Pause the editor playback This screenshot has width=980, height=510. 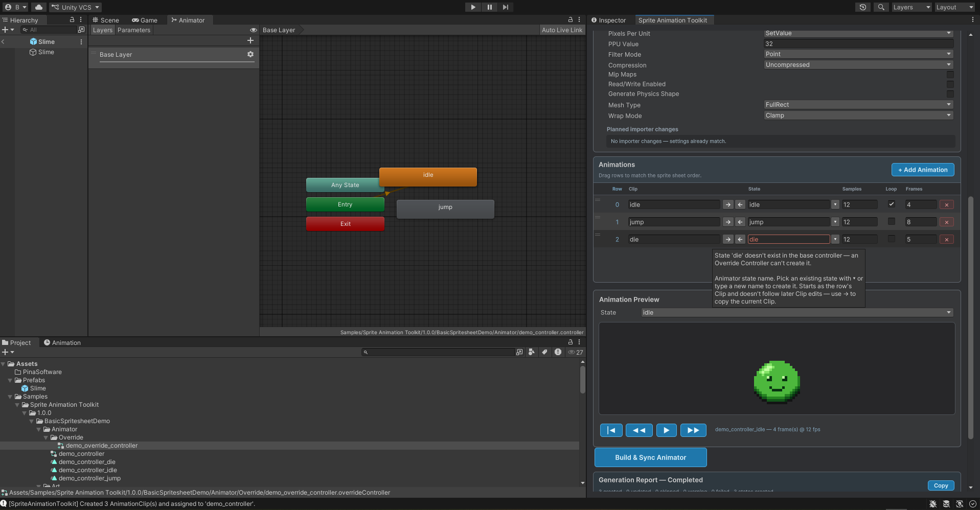489,7
